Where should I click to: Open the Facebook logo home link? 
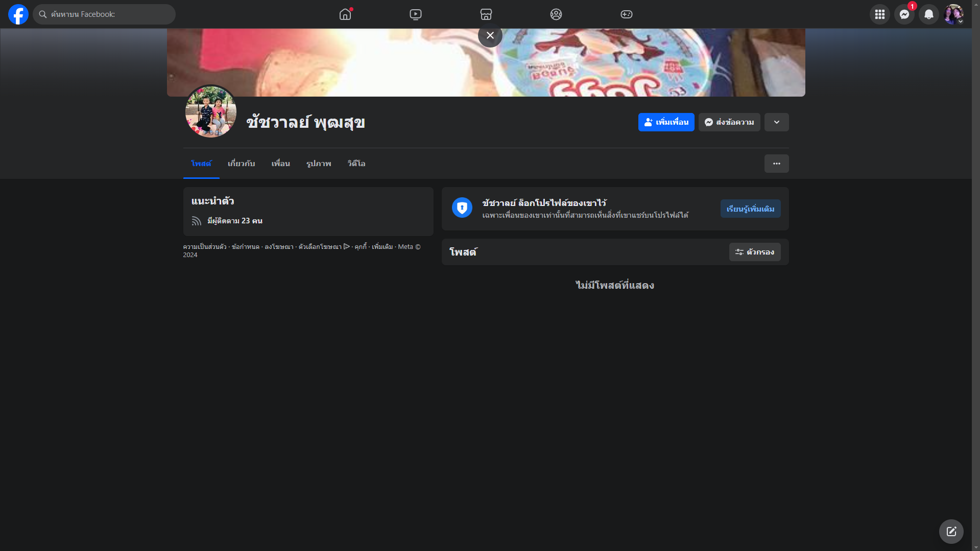(18, 14)
